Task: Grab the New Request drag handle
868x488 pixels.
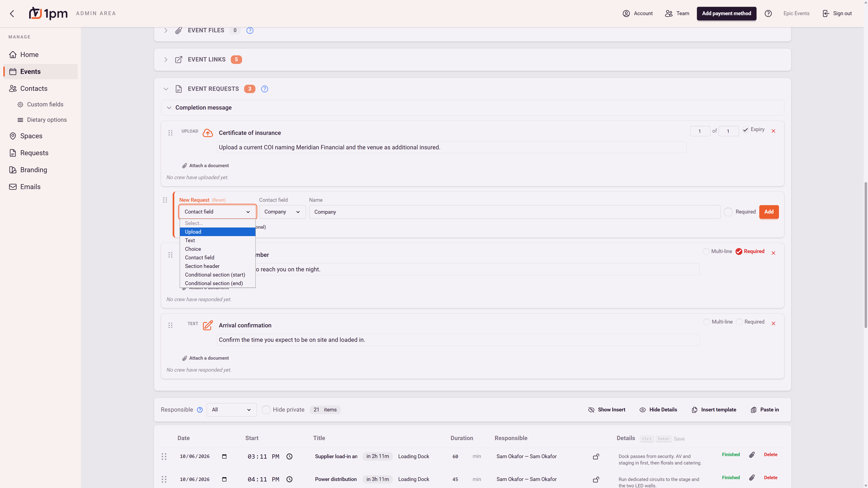Action: (x=165, y=200)
